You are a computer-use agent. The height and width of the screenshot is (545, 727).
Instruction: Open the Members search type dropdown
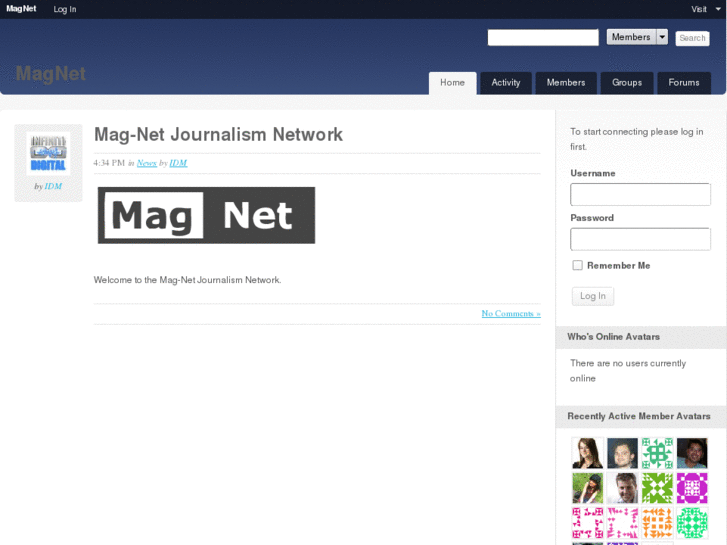(637, 37)
